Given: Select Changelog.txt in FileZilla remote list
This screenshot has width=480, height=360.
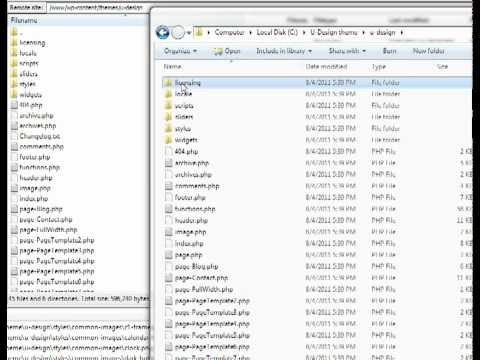Looking at the screenshot, I should click(x=39, y=136).
